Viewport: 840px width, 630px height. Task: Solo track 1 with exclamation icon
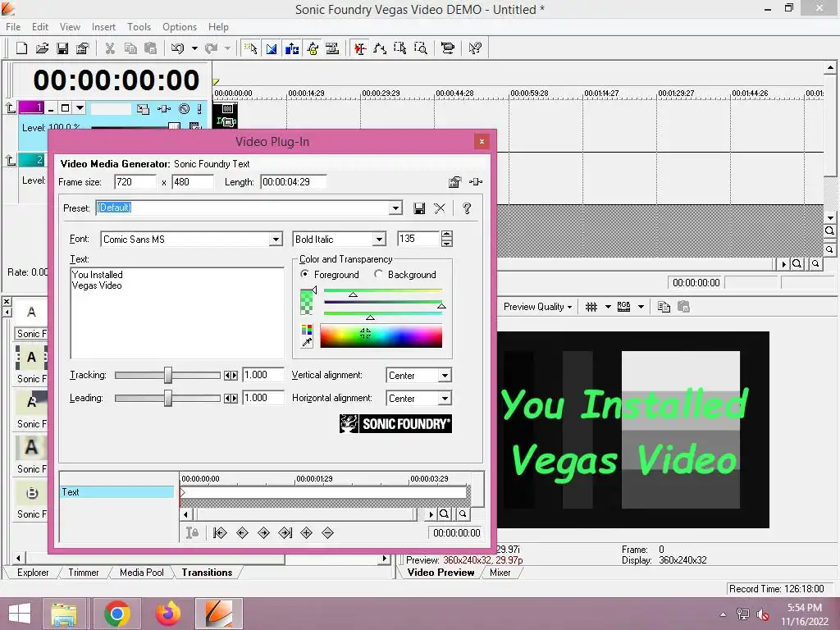click(199, 109)
